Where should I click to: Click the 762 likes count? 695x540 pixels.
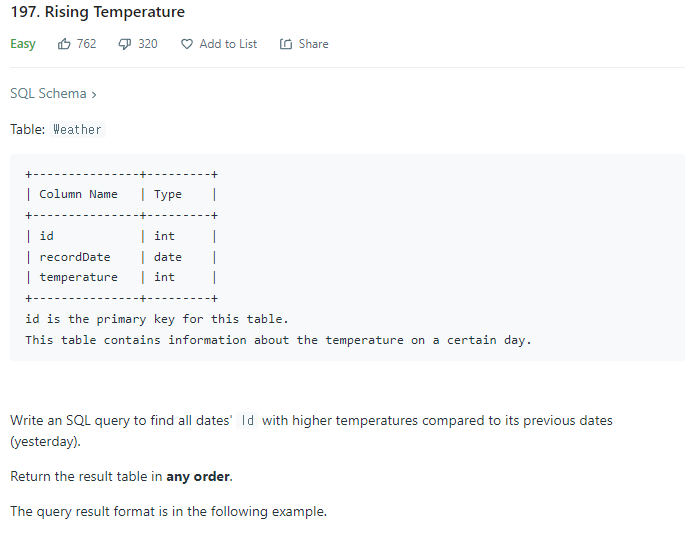[87, 44]
